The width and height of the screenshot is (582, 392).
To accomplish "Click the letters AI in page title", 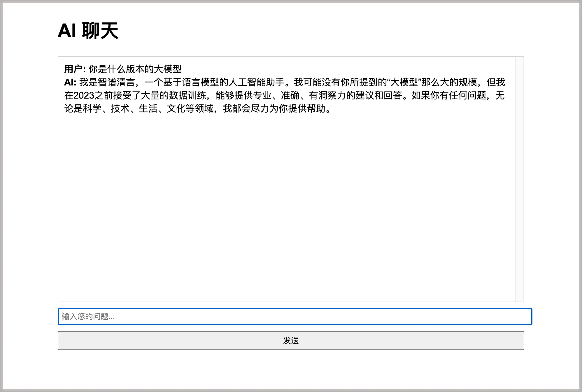I will click(x=67, y=31).
